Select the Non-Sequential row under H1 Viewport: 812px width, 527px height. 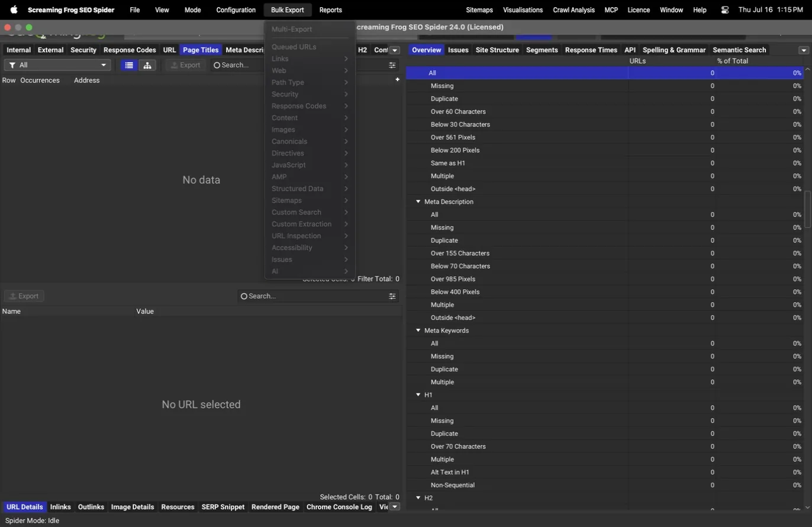click(x=605, y=485)
